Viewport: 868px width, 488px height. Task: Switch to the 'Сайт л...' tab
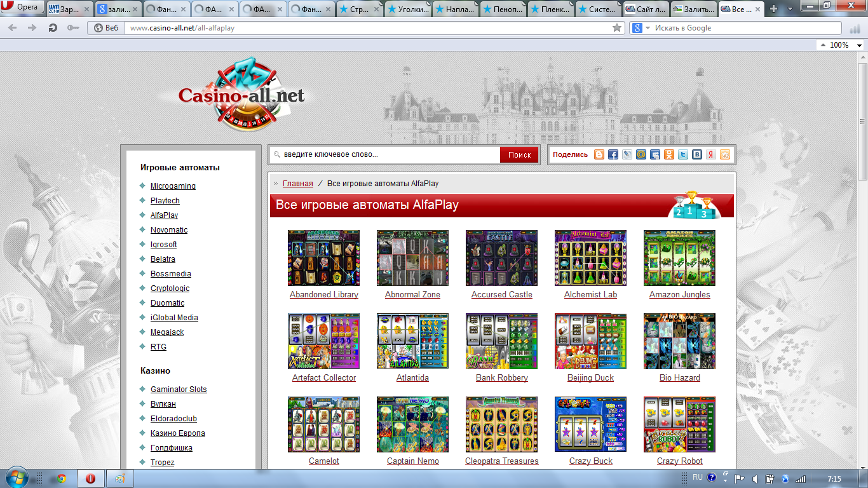(645, 10)
